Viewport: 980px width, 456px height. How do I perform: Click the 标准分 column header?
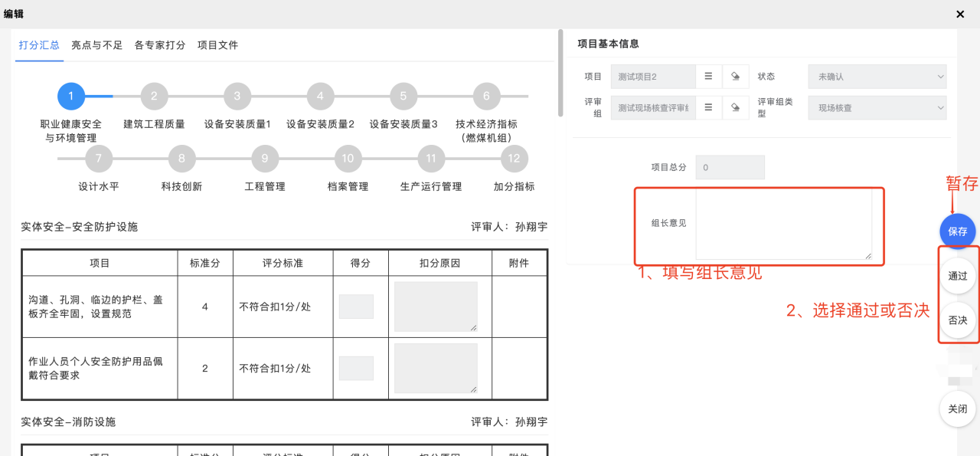205,263
